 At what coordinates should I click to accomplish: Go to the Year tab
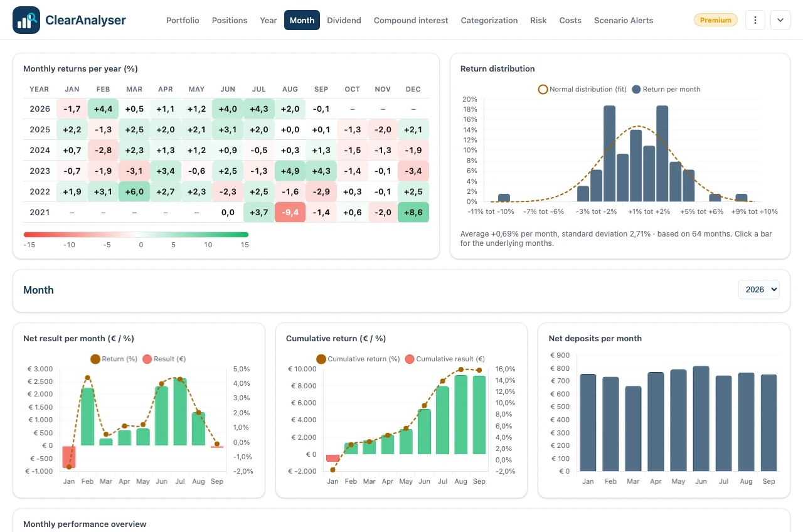[269, 20]
